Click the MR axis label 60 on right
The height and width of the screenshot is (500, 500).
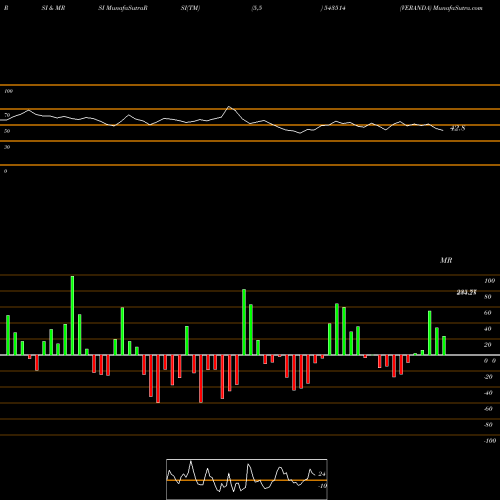tap(488, 313)
